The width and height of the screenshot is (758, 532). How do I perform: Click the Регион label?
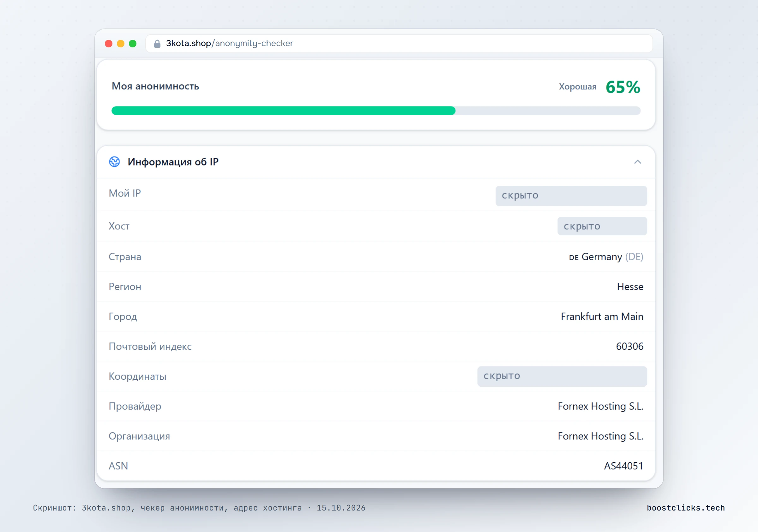125,287
